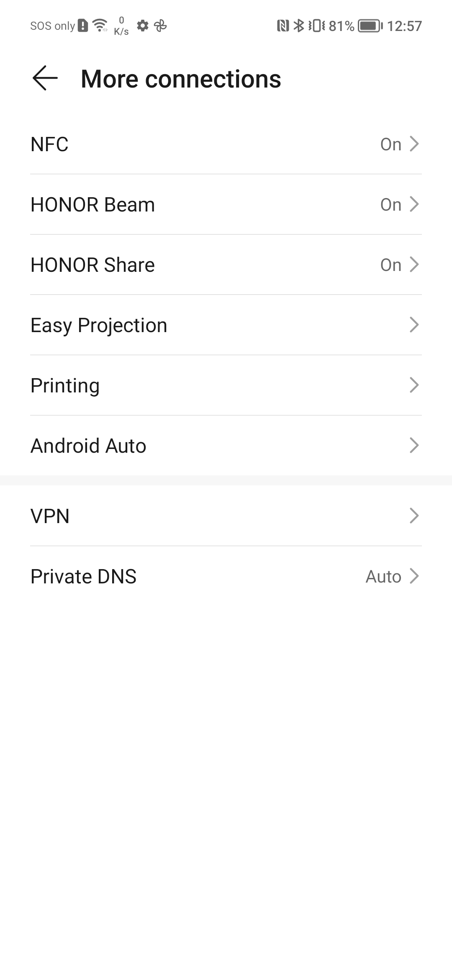
Task: Expand Easy Projection via its chevron
Action: (414, 325)
